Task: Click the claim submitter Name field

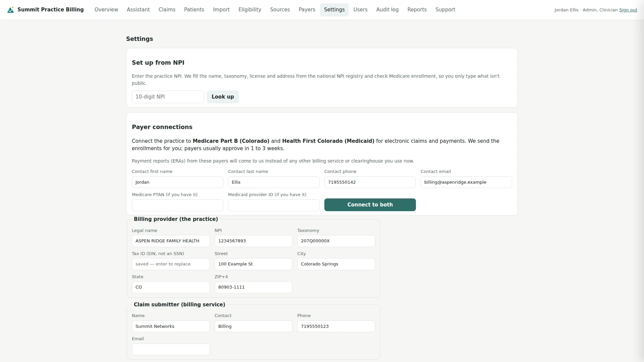Action: 171,326
